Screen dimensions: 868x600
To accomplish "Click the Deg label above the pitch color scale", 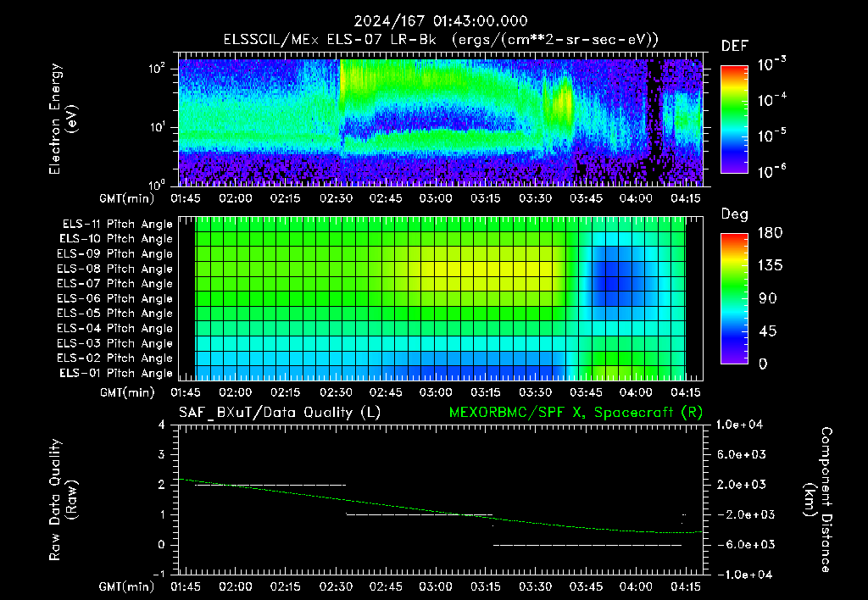I will click(735, 214).
